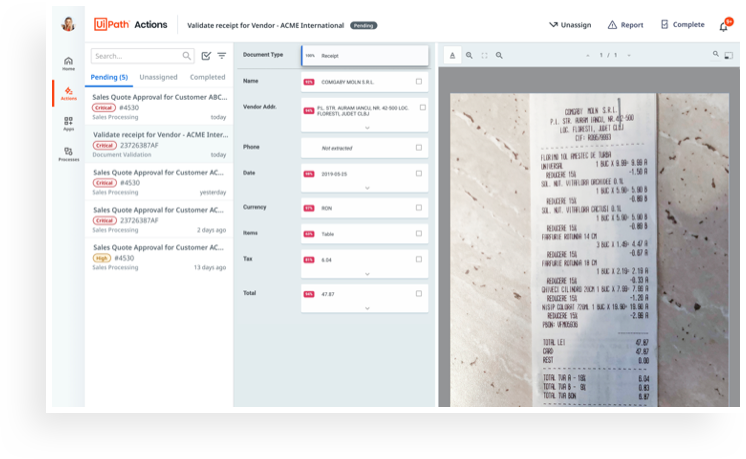Open the notifications bell
The height and width of the screenshot is (459, 746).
(x=724, y=27)
